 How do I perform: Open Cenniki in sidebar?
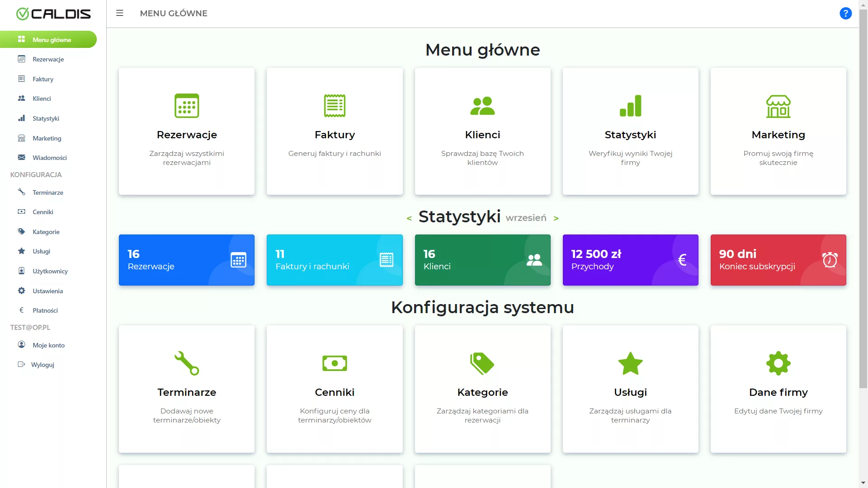coord(43,212)
